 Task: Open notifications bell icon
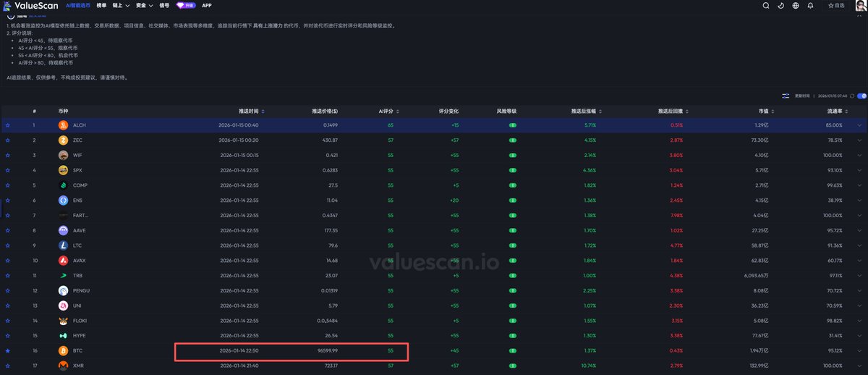(810, 5)
